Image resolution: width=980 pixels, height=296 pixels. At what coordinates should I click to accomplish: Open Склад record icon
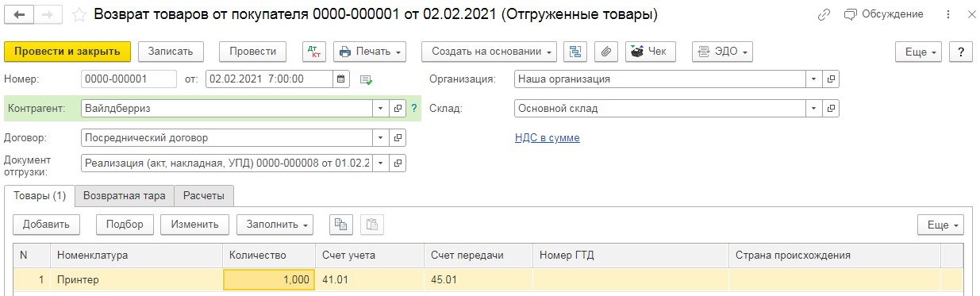tap(831, 108)
